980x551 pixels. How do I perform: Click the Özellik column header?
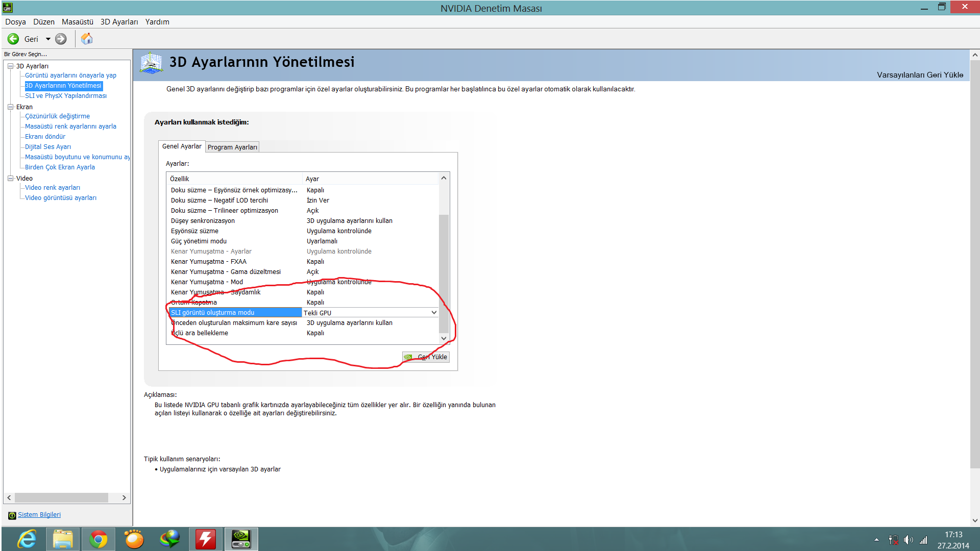(235, 179)
